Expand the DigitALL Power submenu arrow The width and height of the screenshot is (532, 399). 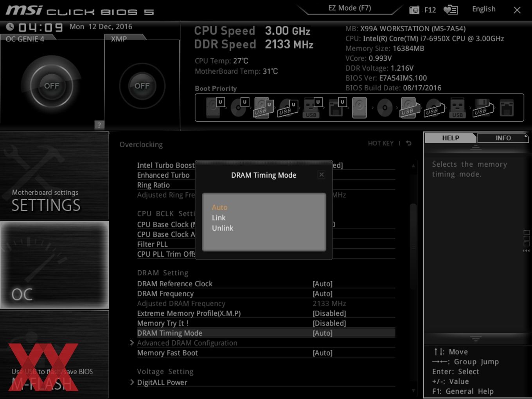pyautogui.click(x=132, y=382)
